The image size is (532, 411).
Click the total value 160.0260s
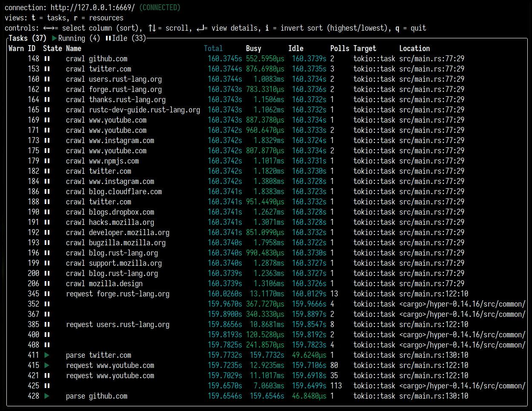225,294
